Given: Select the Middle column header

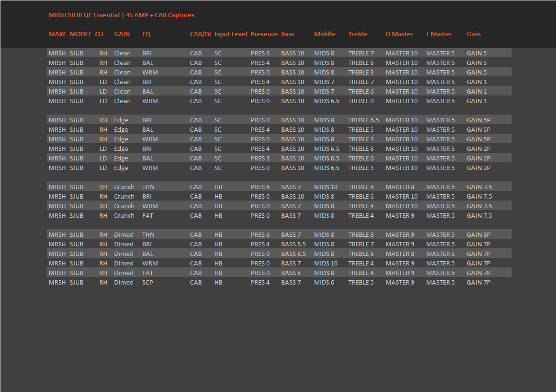Looking at the screenshot, I should click(325, 34).
